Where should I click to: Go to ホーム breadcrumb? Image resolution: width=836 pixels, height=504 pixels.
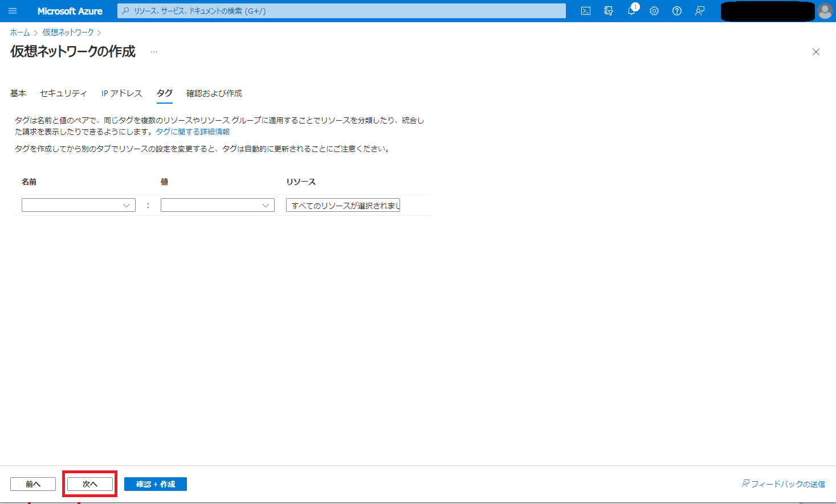20,32
